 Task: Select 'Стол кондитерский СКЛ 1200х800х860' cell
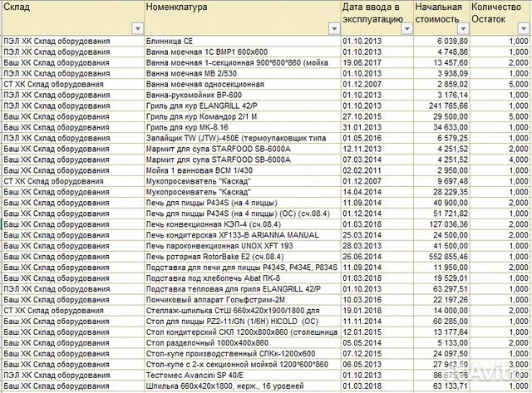tap(243, 332)
